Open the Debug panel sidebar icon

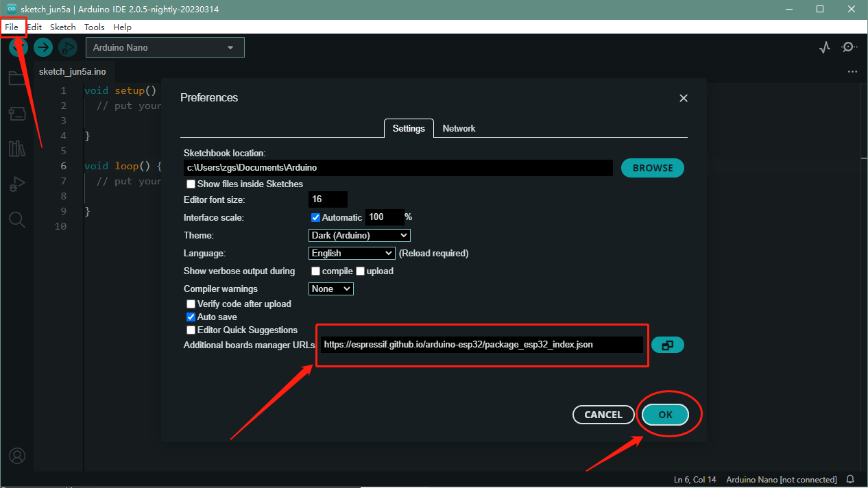(x=16, y=184)
